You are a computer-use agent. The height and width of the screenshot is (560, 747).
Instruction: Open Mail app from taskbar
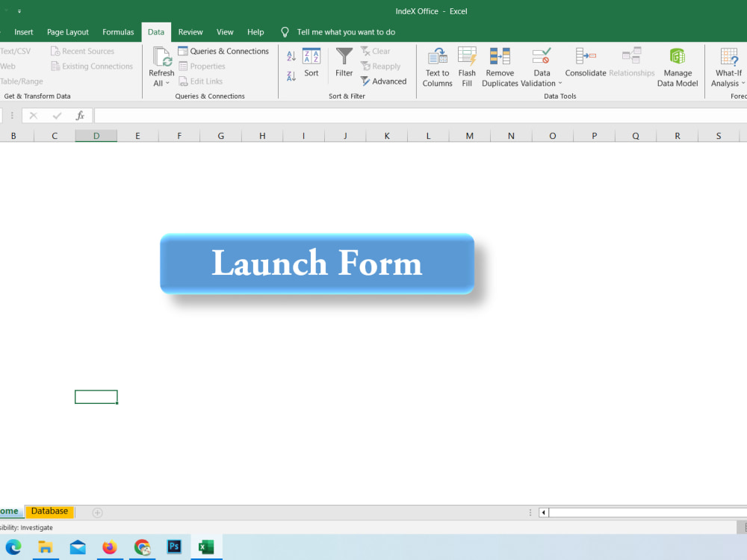pos(78,547)
